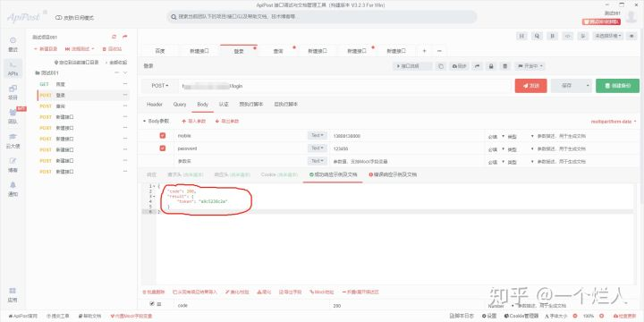The image size is (644, 322).
Task: Click the user avatar in the top right
Action: [x=631, y=17]
